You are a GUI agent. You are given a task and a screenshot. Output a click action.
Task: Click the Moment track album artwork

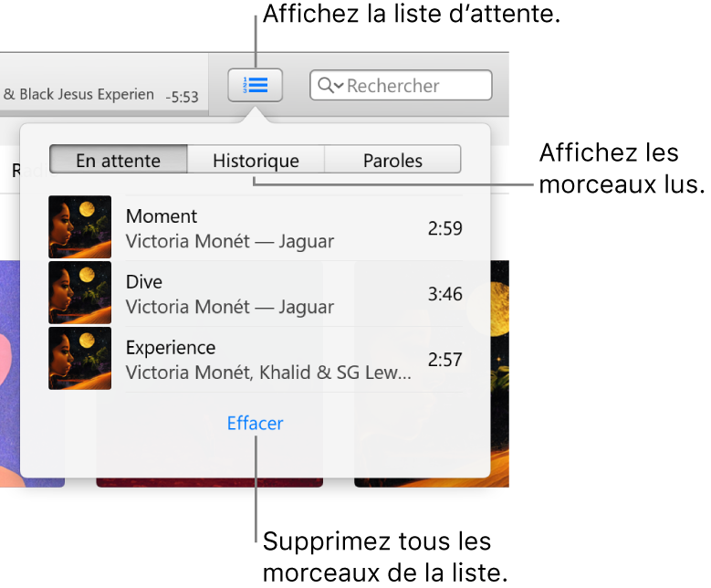(x=80, y=227)
